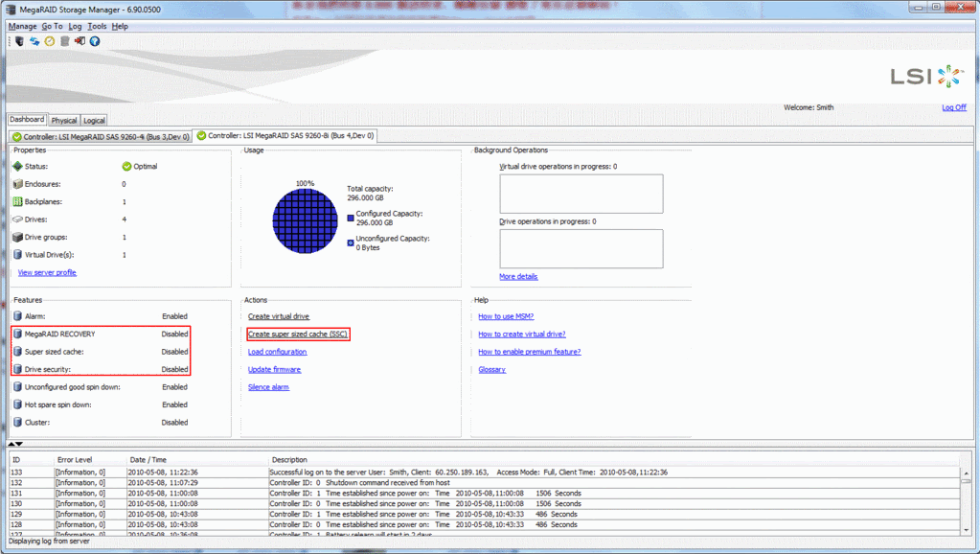Click the blue refresh arrows toolbar icon
Image resolution: width=980 pixels, height=554 pixels.
(34, 41)
